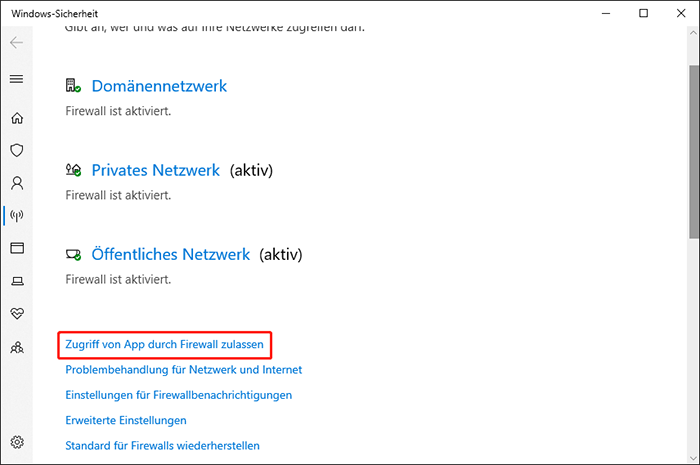This screenshot has width=700, height=465.
Task: Open Öffentliches Netzwerk settings
Action: pyautogui.click(x=170, y=254)
